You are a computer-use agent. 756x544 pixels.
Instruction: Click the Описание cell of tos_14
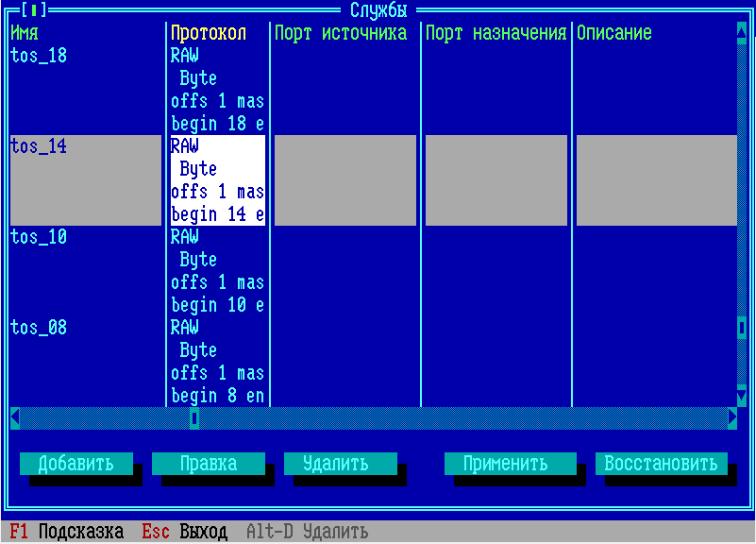click(656, 179)
